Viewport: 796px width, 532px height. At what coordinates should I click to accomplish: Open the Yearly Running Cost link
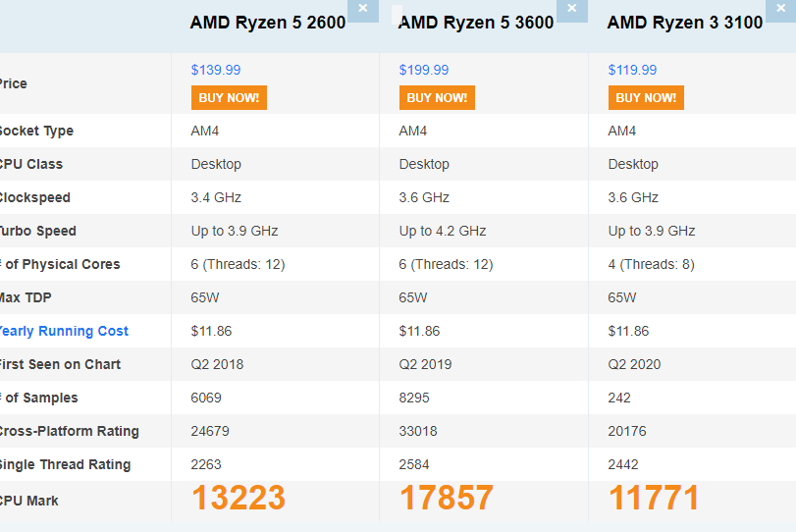63,331
